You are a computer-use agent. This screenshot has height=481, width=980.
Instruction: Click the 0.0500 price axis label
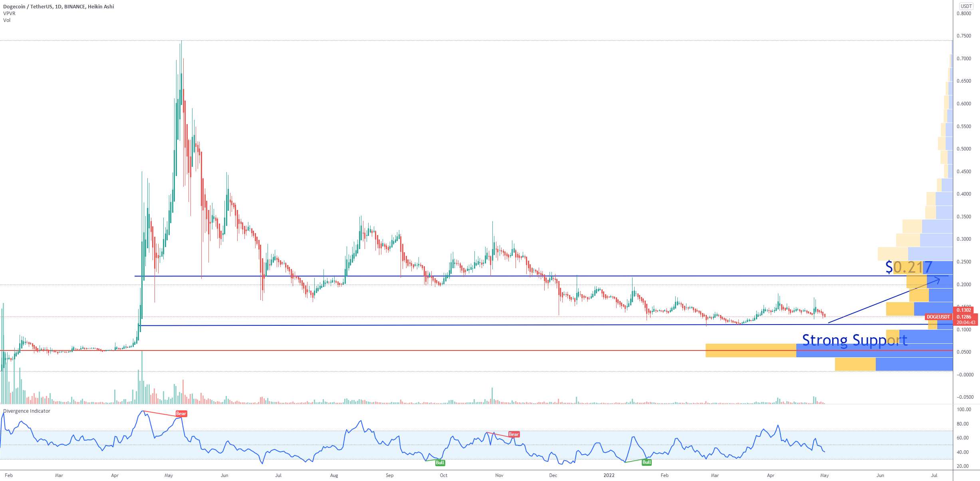tap(964, 352)
